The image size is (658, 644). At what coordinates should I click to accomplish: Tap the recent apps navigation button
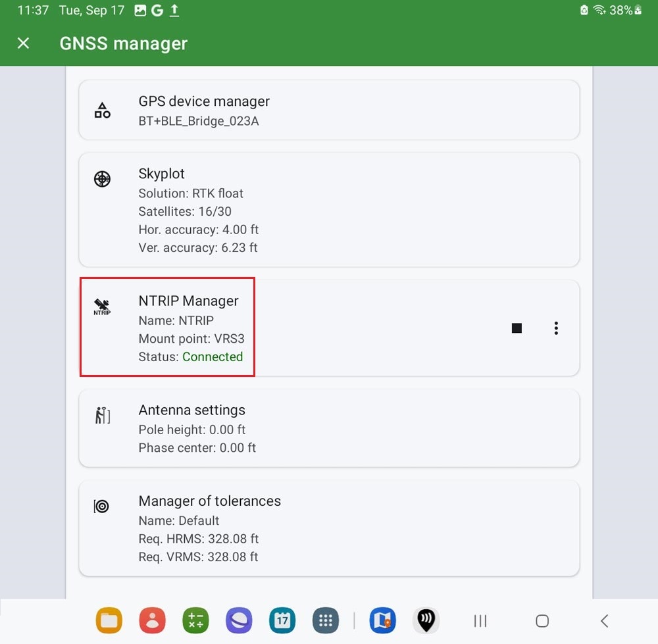tap(480, 621)
